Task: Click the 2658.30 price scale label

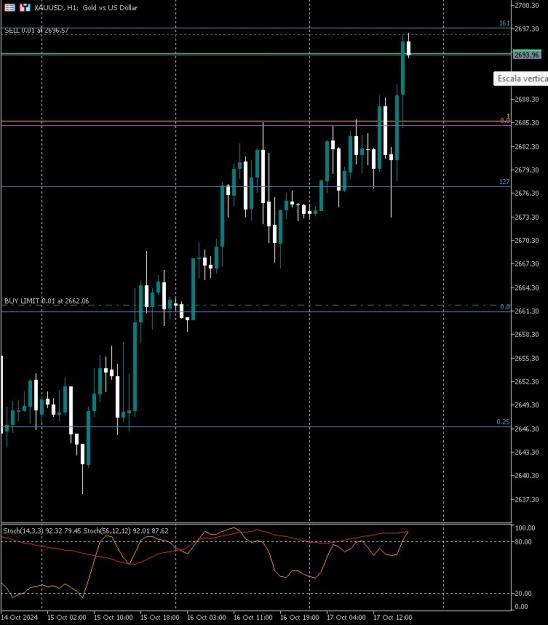Action: (527, 334)
